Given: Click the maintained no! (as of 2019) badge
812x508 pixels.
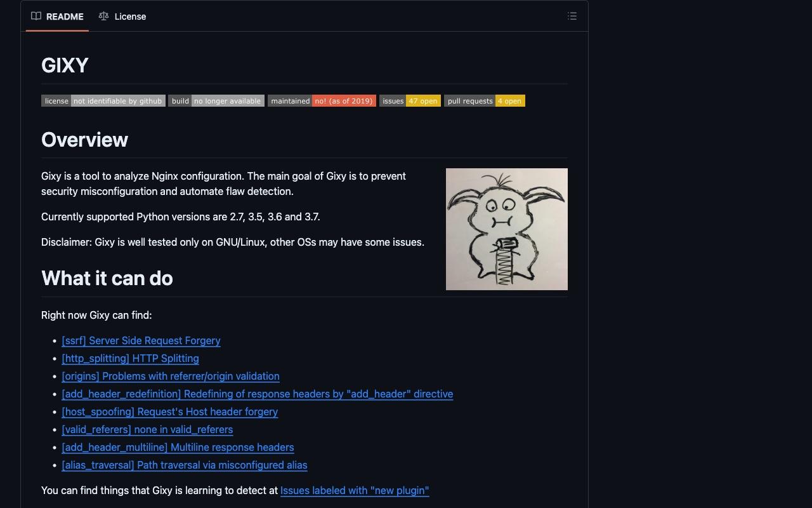Looking at the screenshot, I should 322,101.
